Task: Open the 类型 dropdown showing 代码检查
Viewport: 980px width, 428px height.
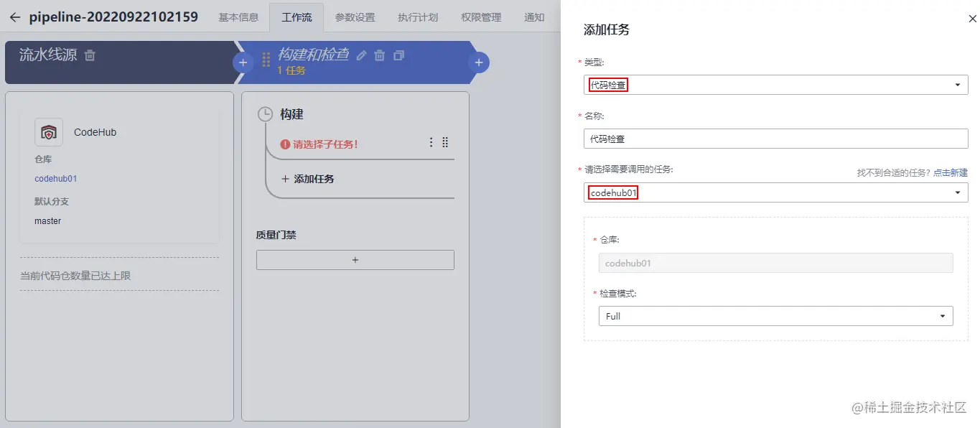Action: click(x=776, y=85)
